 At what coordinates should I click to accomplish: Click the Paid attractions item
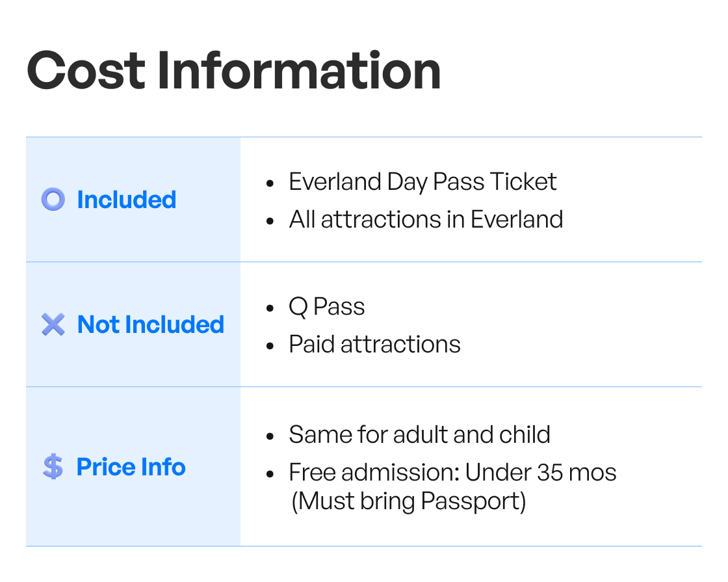pos(374,345)
